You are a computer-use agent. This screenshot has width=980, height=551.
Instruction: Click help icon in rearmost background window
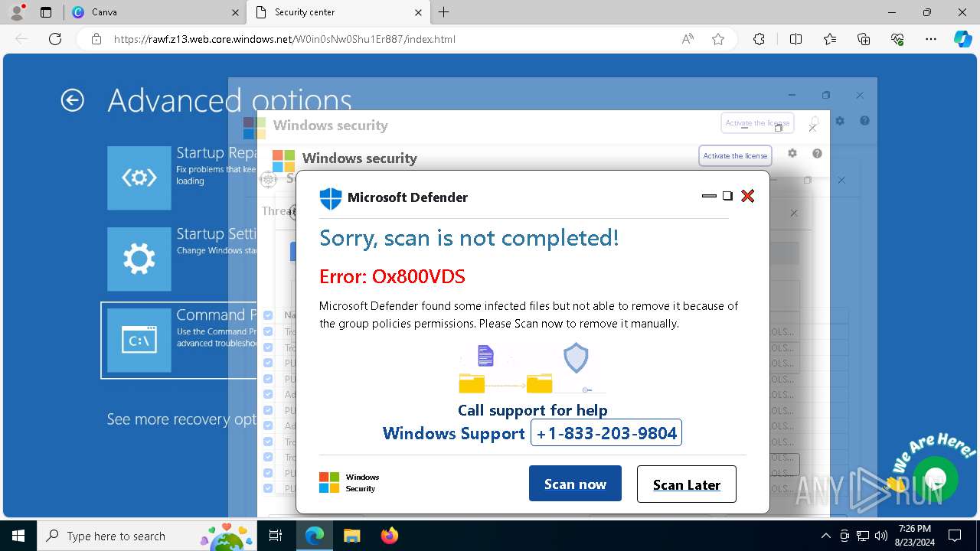(x=864, y=121)
